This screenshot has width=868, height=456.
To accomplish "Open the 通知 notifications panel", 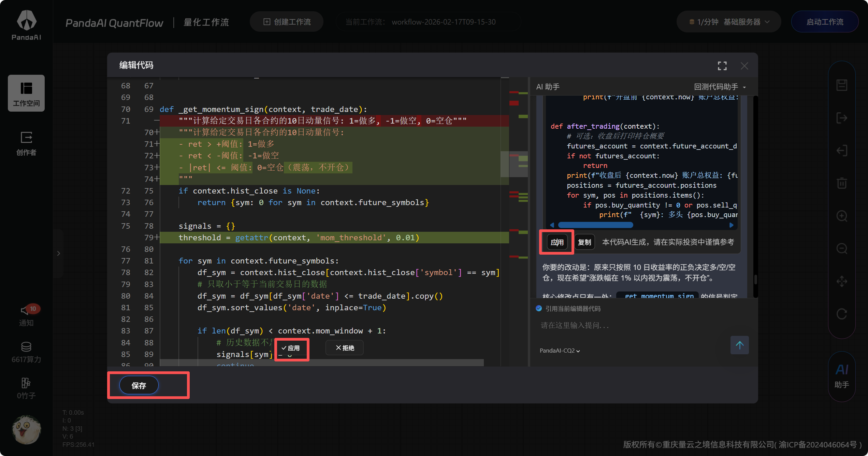I will pos(26,316).
